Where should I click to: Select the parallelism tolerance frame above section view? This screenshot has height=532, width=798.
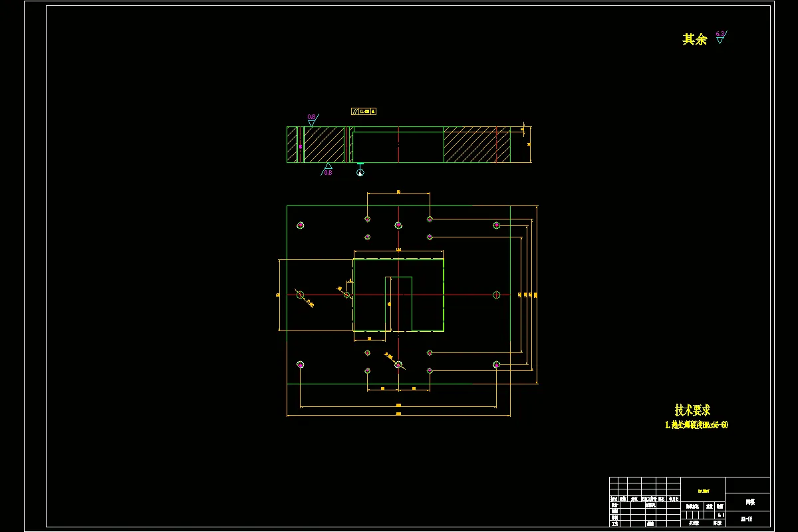(364, 112)
